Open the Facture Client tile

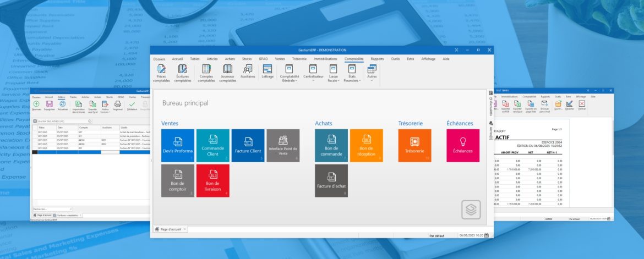point(248,145)
